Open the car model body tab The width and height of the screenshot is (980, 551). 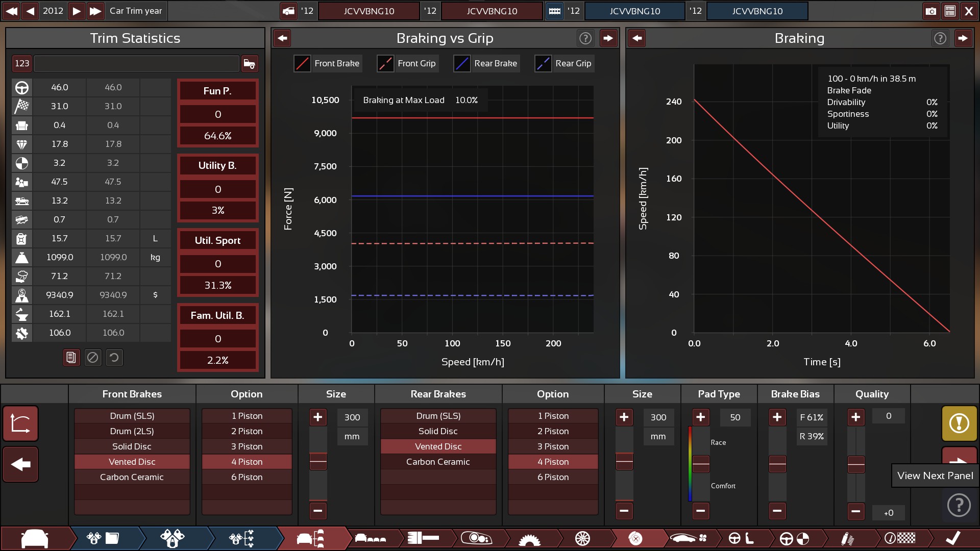(x=35, y=538)
